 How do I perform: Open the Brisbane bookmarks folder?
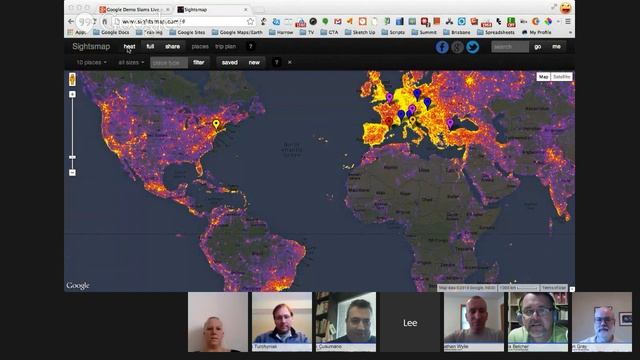(456, 32)
